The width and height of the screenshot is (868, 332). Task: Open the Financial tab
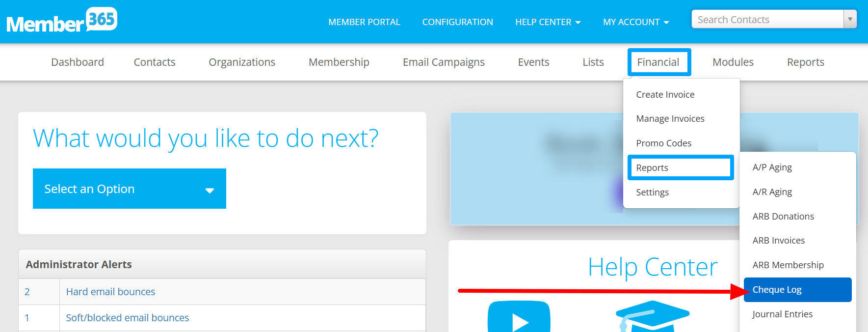[x=658, y=62]
